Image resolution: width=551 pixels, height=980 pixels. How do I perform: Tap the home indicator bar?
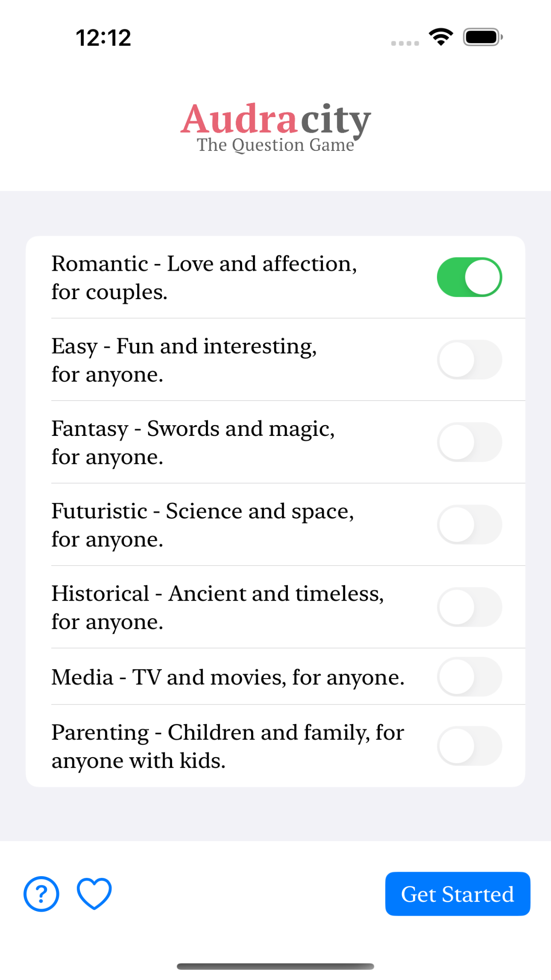tap(275, 966)
